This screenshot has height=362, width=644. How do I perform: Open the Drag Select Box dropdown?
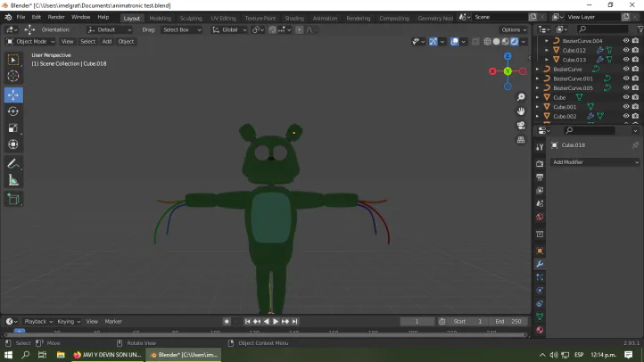[x=182, y=29]
